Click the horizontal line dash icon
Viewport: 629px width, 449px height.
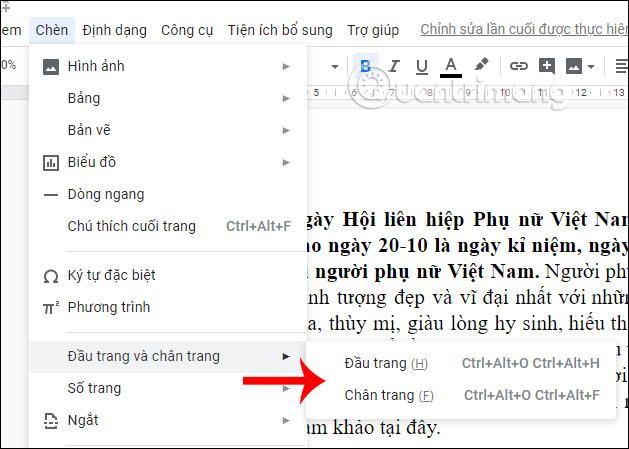pyautogui.click(x=51, y=195)
